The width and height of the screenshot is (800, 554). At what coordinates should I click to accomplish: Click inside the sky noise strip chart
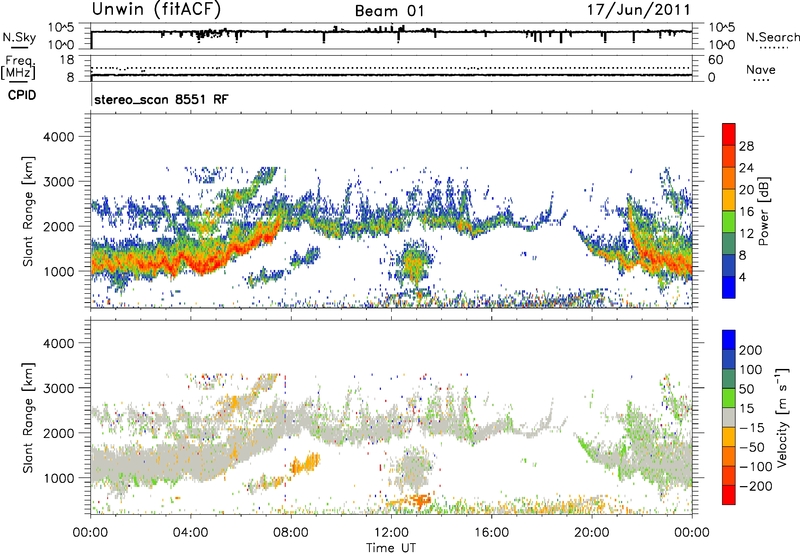click(x=391, y=36)
